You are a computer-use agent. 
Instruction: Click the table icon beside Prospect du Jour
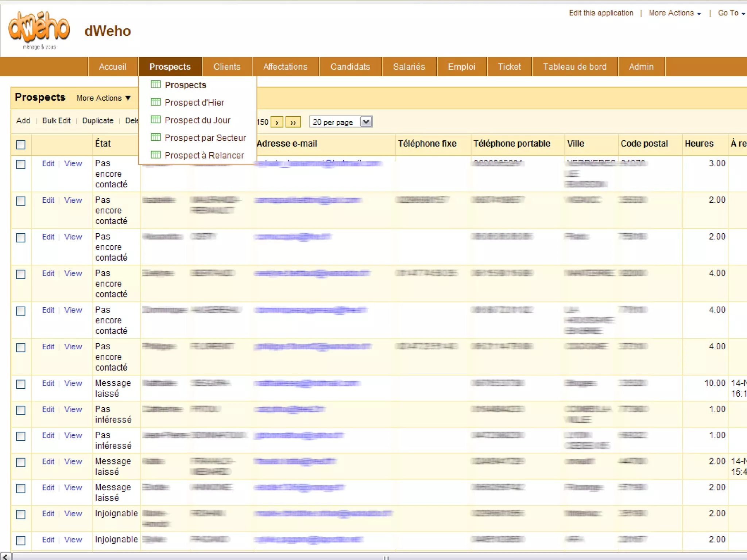pyautogui.click(x=156, y=120)
